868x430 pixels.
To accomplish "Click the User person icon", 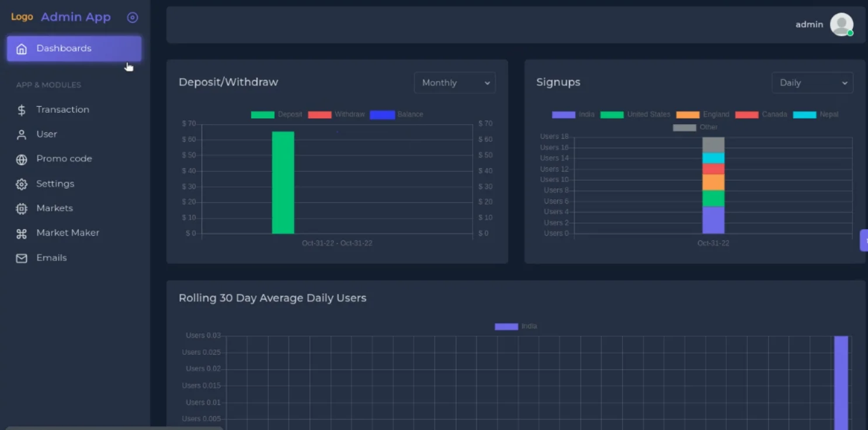I will coord(22,135).
